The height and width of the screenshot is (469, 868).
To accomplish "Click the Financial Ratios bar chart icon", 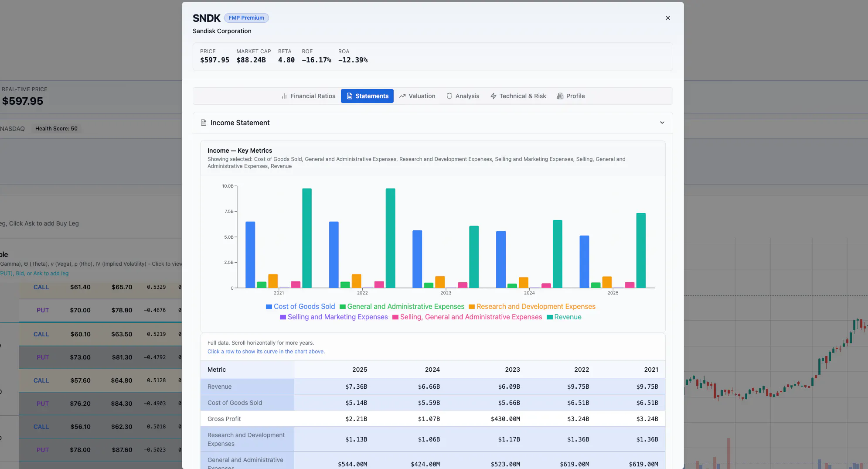I will [x=284, y=96].
